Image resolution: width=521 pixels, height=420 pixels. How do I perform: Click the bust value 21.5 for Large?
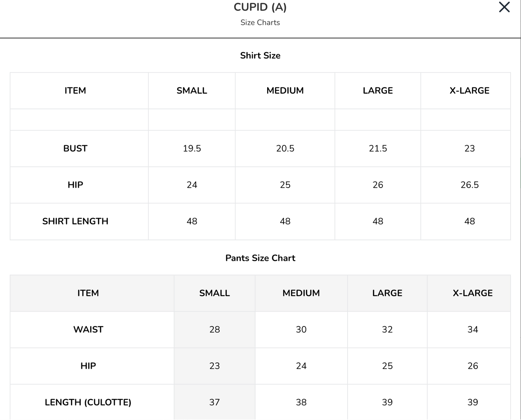(378, 148)
